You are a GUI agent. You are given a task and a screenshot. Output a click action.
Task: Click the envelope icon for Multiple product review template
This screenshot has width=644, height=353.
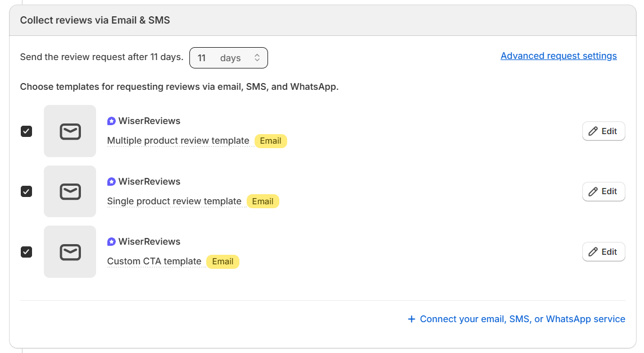pyautogui.click(x=70, y=131)
